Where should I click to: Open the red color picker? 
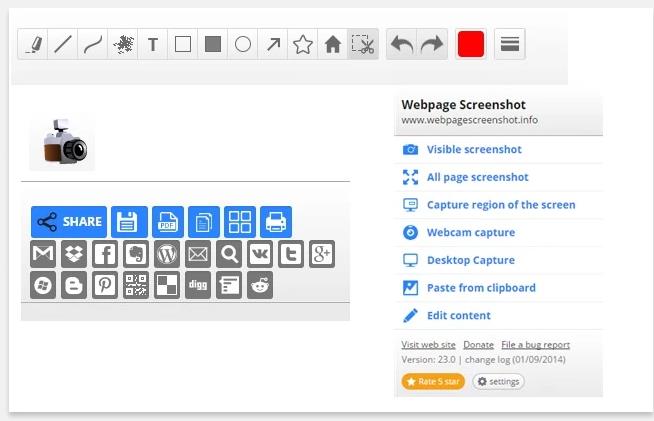471,44
